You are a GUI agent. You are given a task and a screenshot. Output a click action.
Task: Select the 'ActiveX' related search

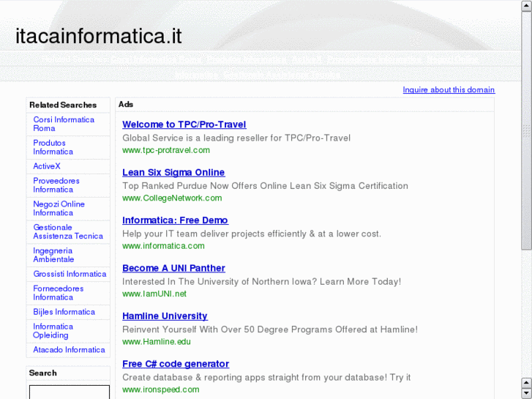(x=47, y=166)
